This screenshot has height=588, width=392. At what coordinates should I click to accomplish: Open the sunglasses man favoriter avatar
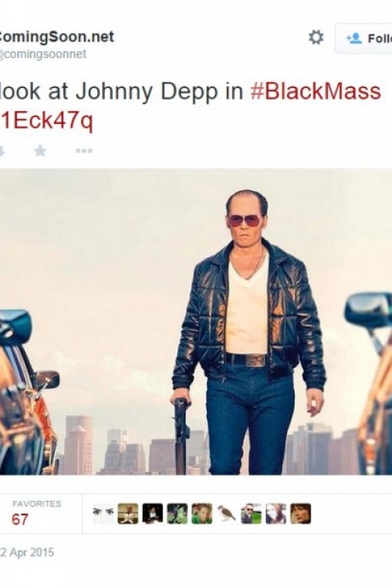point(251,514)
